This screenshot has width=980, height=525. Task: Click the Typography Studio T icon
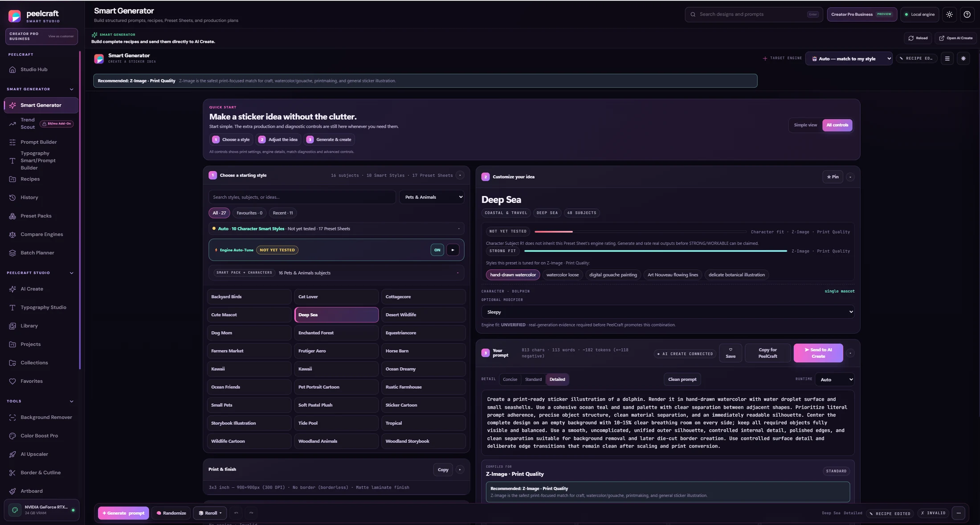click(12, 308)
